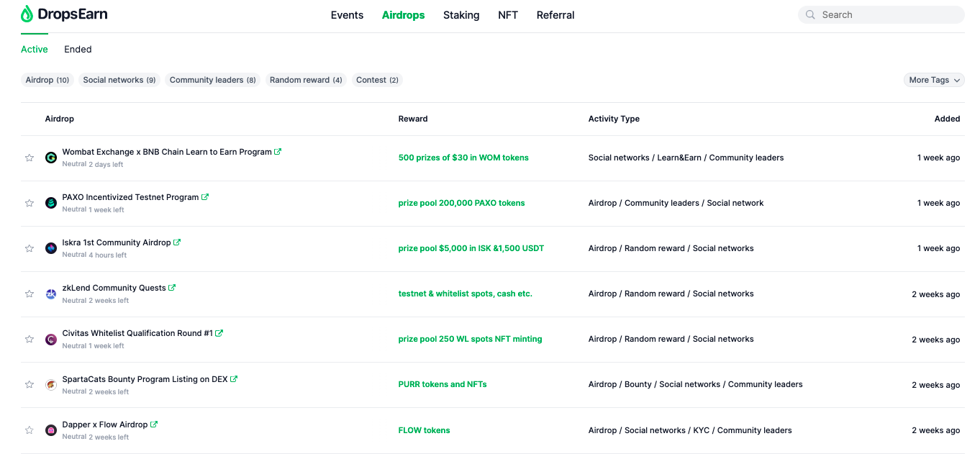The width and height of the screenshot is (980, 454).
Task: Click reward 'prize pool 200,000 PAXO tokens'
Action: click(462, 203)
